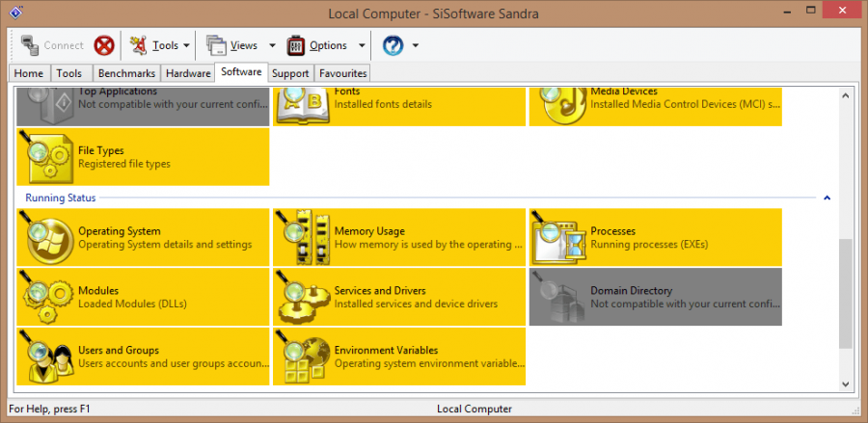868x423 pixels.
Task: Click the window resize grip in status bar
Action: click(854, 410)
